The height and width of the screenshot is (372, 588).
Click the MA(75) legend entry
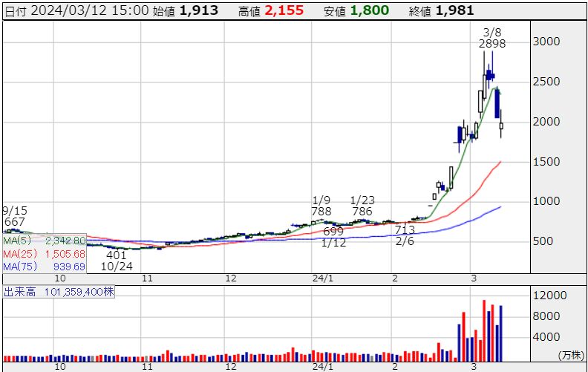(43, 267)
